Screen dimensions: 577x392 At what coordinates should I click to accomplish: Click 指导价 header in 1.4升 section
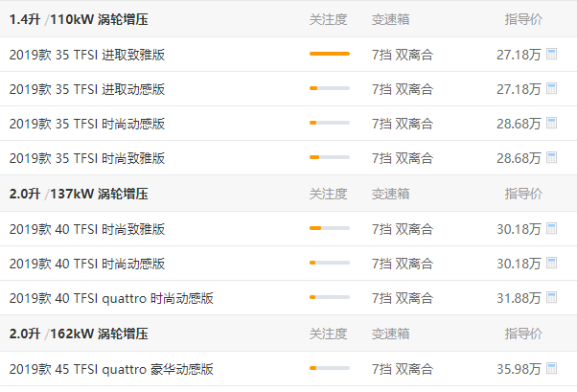click(523, 19)
